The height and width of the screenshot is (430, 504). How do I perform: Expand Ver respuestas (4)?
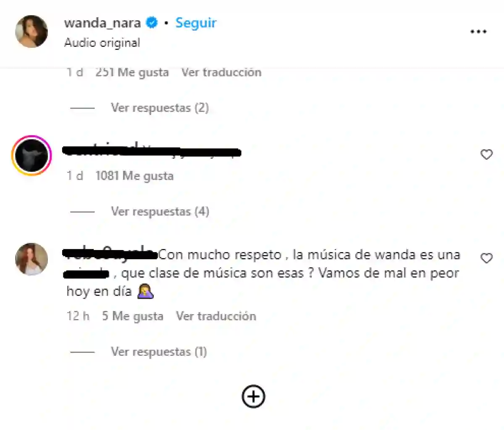pos(160,211)
